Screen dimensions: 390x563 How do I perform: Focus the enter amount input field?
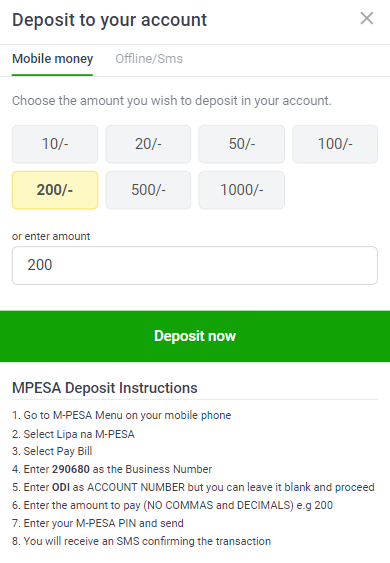coord(195,265)
